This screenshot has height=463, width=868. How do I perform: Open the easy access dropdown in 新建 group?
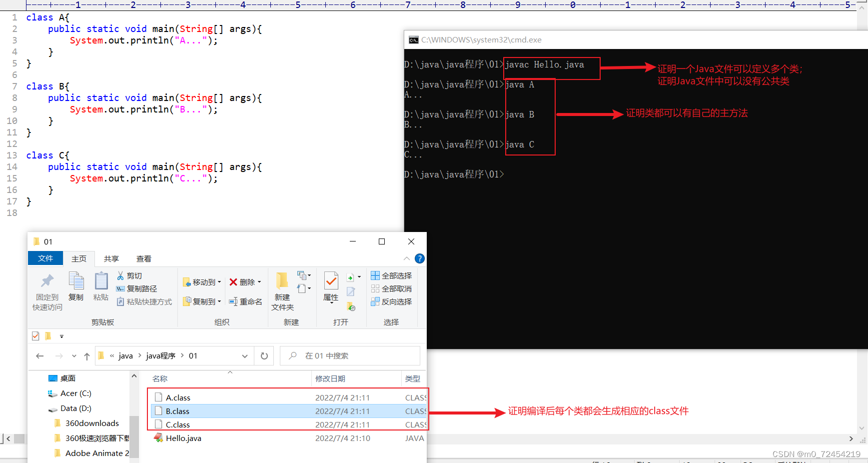pos(304,288)
